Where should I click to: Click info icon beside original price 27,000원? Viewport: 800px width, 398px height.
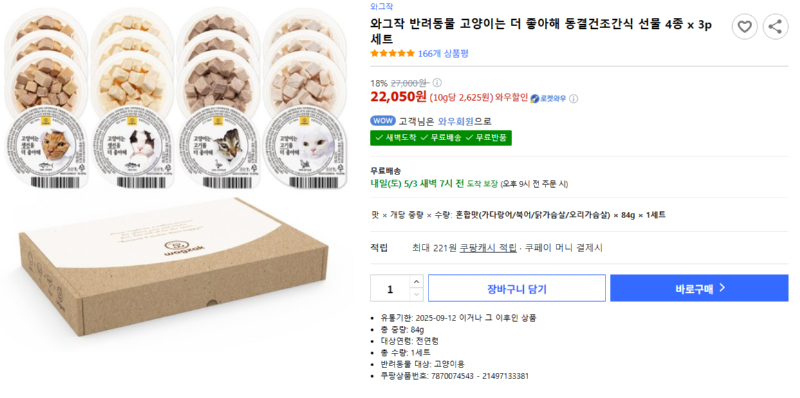(437, 83)
